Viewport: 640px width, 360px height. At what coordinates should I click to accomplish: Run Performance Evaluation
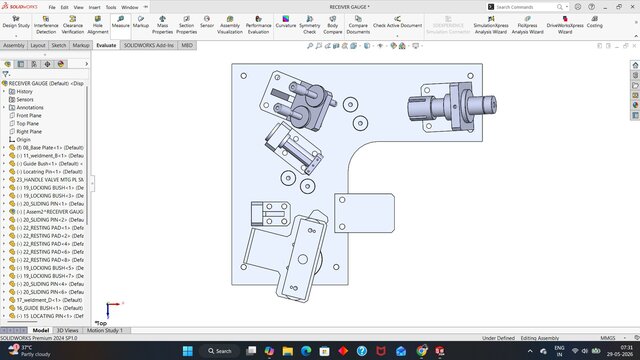258,25
